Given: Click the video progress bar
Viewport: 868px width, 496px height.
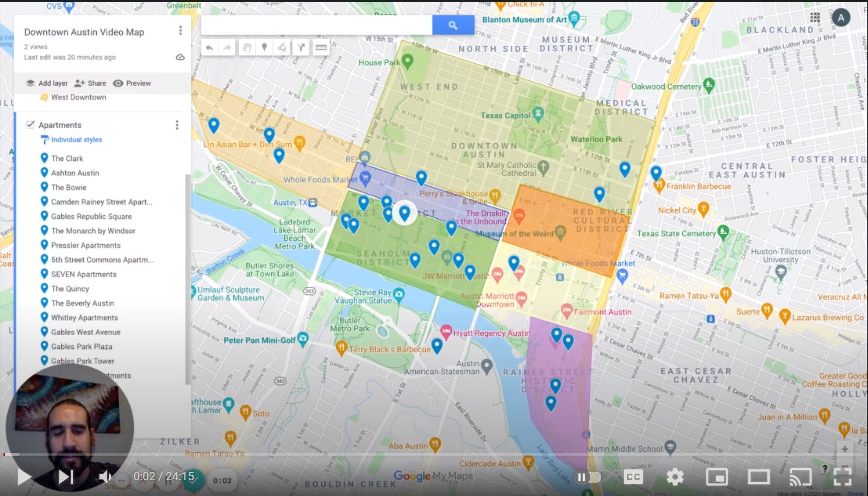Looking at the screenshot, I should 436,455.
